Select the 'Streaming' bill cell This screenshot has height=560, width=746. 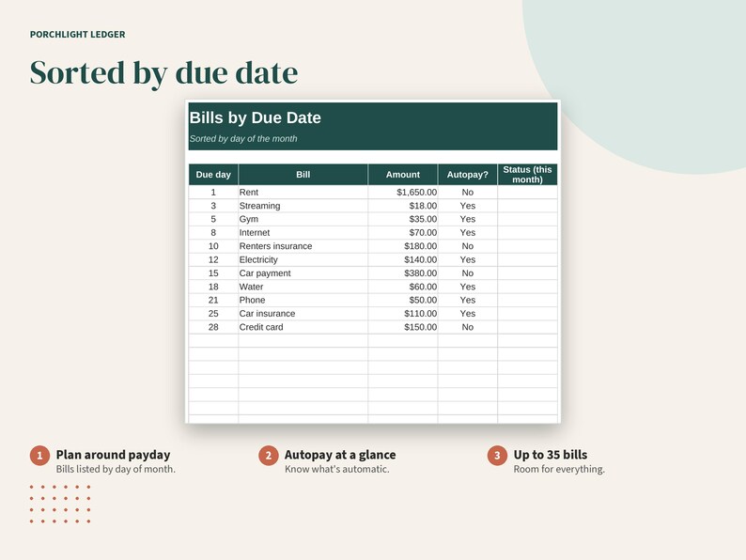(303, 206)
